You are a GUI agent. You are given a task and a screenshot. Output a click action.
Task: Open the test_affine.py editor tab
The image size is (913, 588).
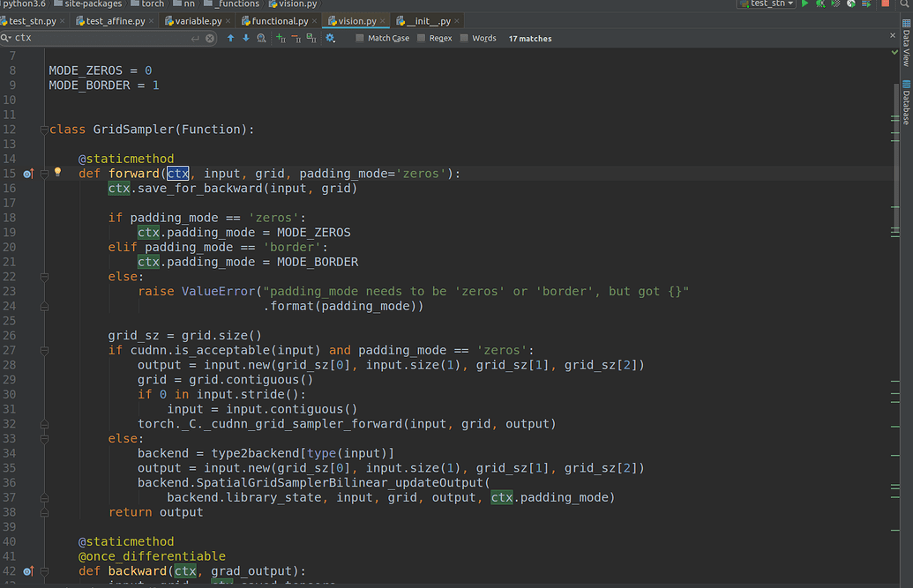click(115, 20)
